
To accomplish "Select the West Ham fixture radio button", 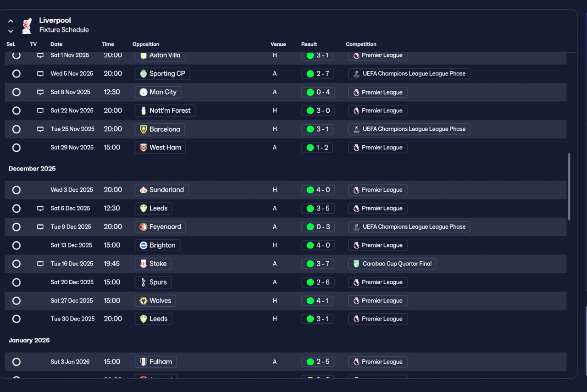I will tap(17, 148).
